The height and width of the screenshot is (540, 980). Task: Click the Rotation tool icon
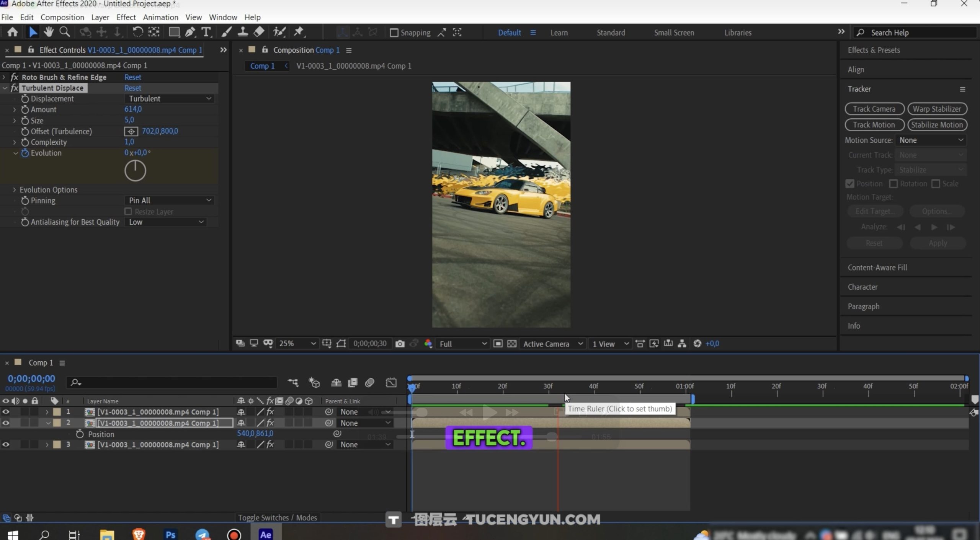click(137, 32)
